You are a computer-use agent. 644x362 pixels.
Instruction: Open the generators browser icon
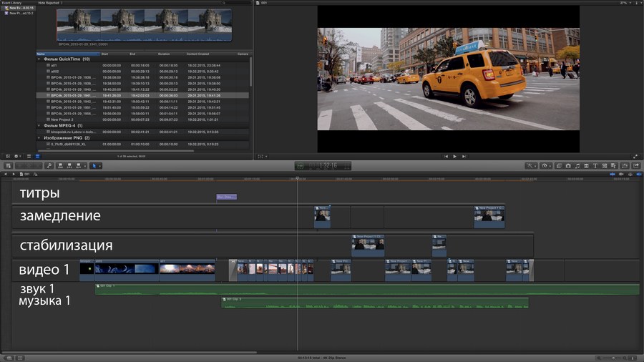click(604, 166)
